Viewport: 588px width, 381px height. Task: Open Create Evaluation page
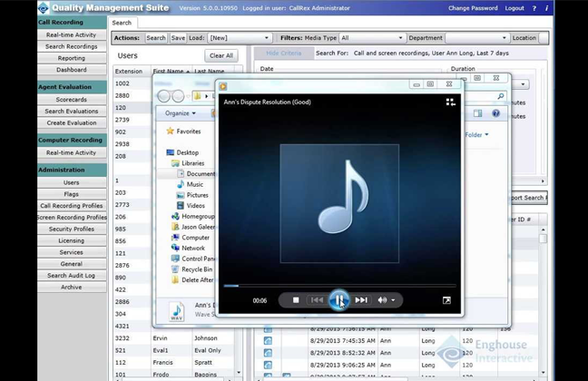pyautogui.click(x=72, y=123)
